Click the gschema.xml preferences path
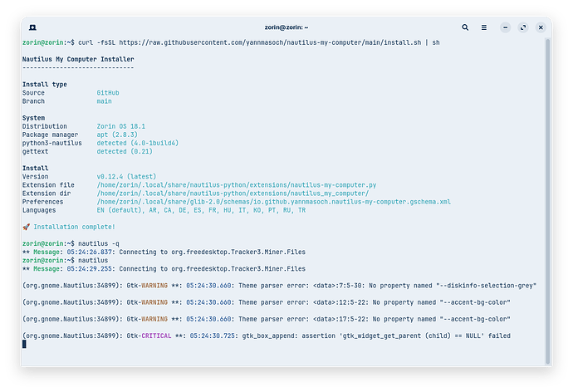 tap(274, 202)
